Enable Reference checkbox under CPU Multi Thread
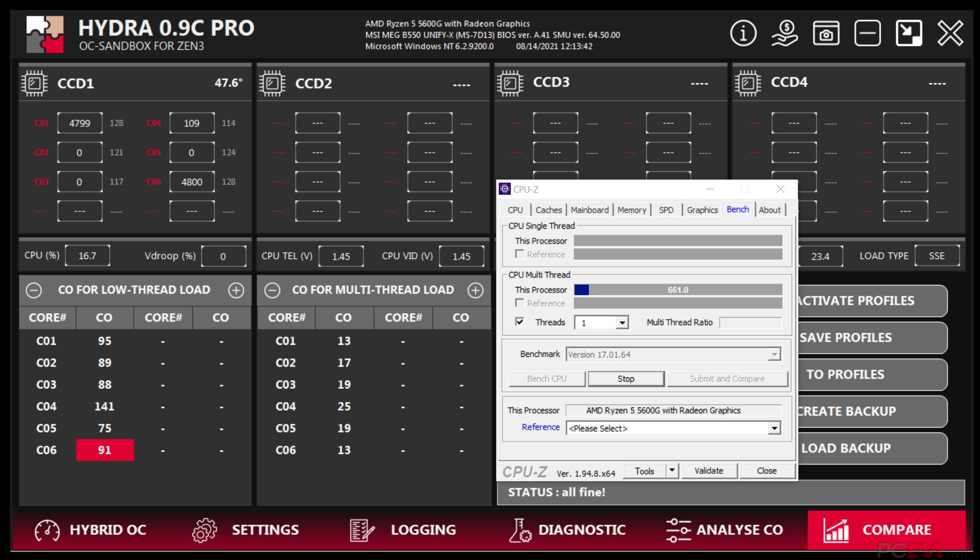 point(520,303)
